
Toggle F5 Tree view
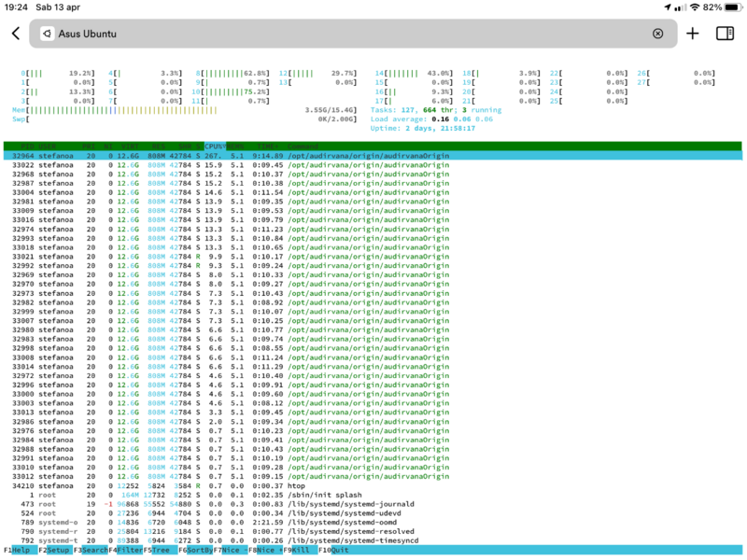pos(161,550)
